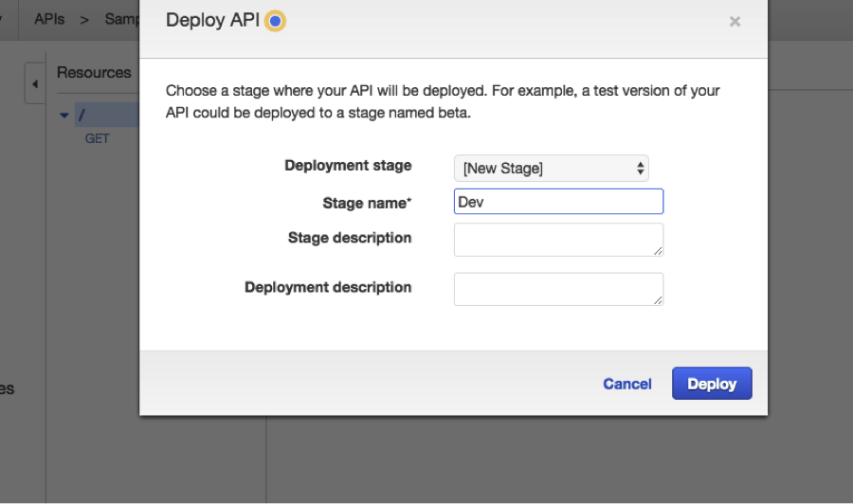
Task: Close the Deploy API dialog with the X
Action: click(x=735, y=22)
